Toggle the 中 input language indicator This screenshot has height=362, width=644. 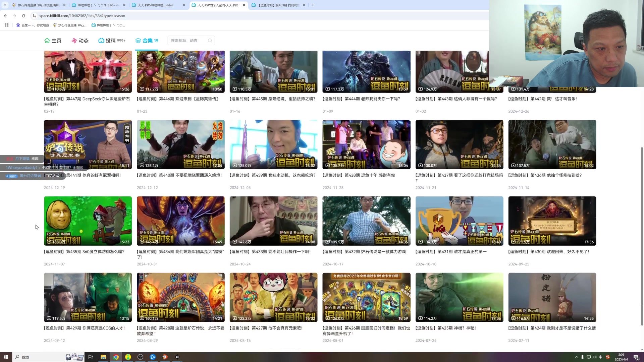(600, 357)
